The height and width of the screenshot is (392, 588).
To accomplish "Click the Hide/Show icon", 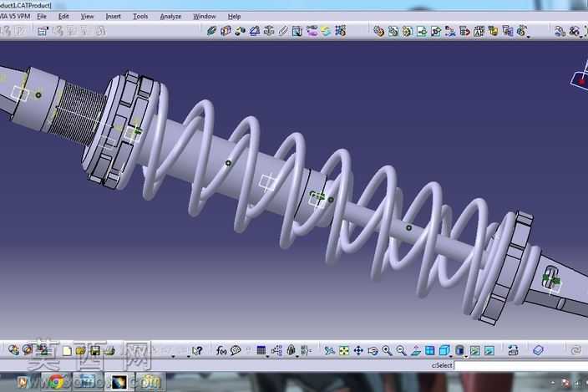I will 474,351.
